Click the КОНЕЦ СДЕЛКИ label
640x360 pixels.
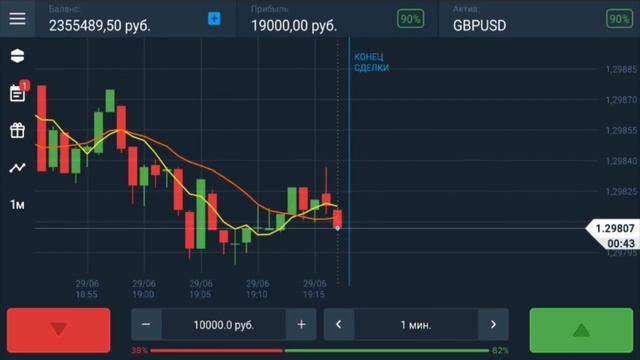coord(371,62)
